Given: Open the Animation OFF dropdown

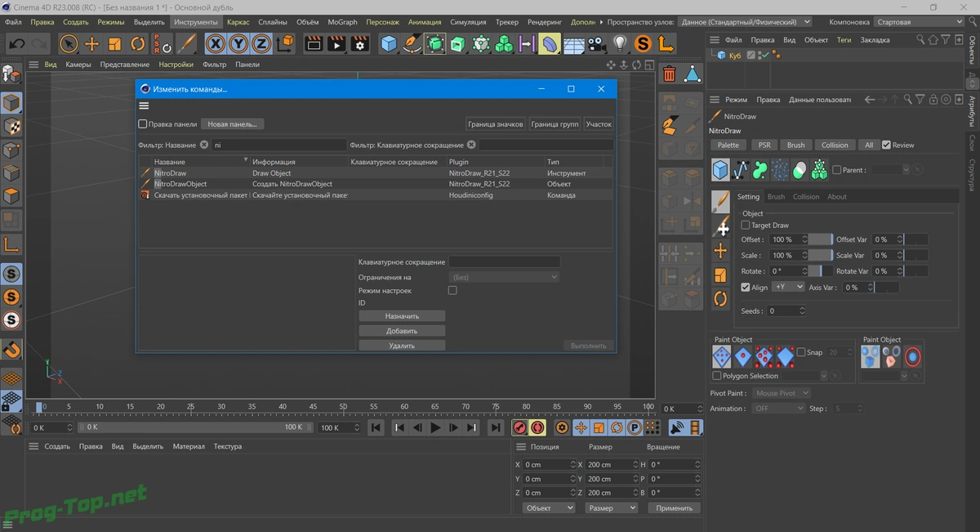Looking at the screenshot, I should [778, 409].
